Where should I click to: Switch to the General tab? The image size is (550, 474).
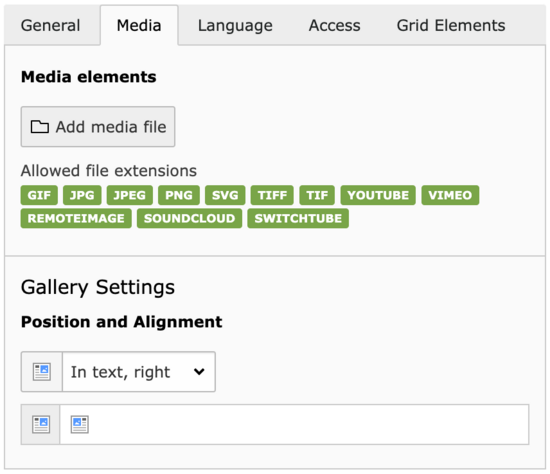[x=51, y=26]
